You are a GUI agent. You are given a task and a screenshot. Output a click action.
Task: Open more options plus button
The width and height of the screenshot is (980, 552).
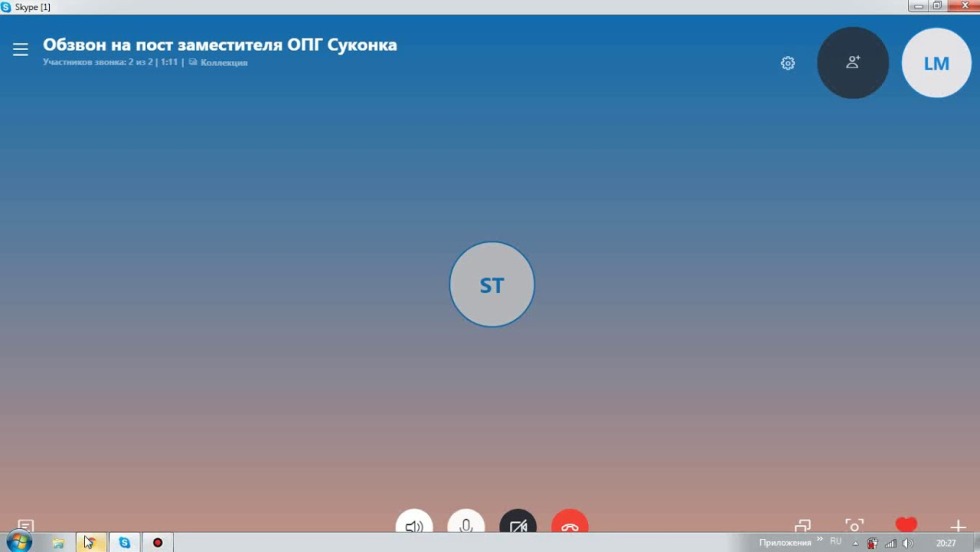957,525
